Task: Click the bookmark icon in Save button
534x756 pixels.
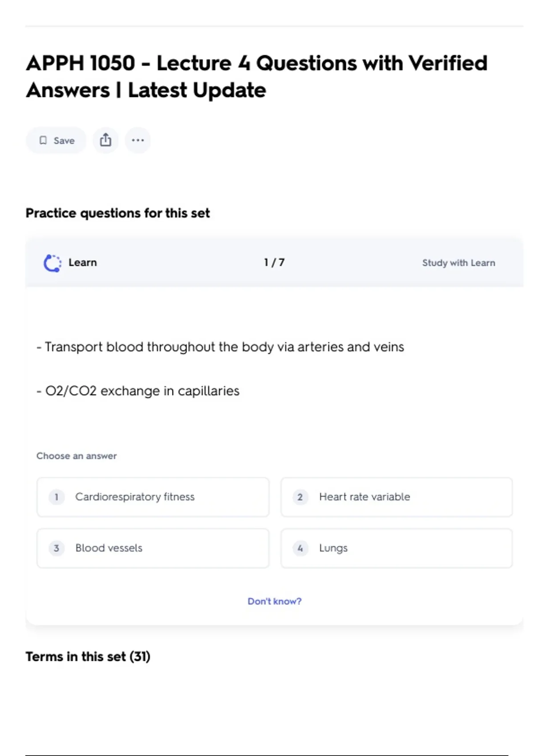Action: point(43,141)
